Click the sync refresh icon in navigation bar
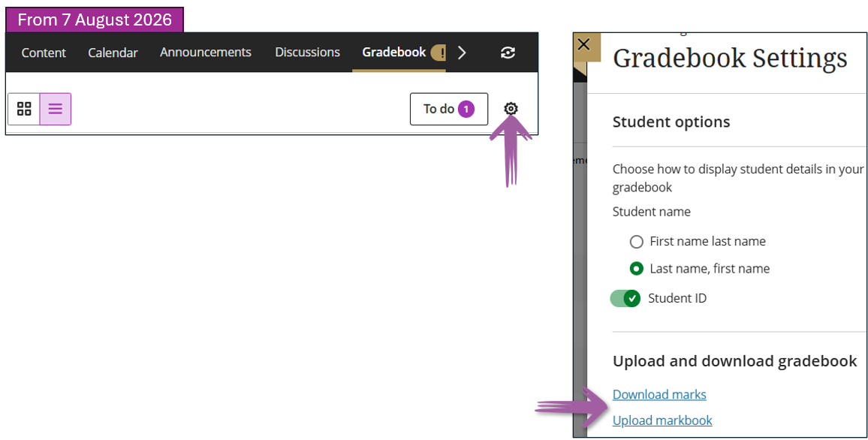Image resolution: width=868 pixels, height=440 pixels. coord(508,53)
